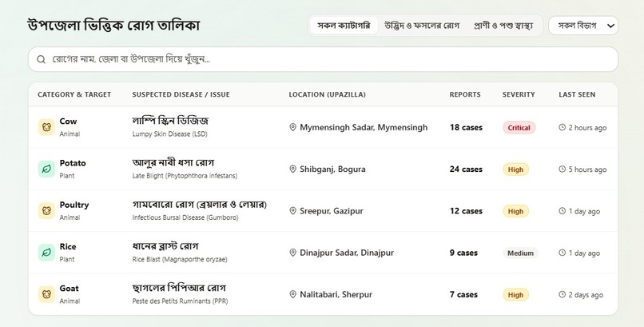Click the 12 cases report count
Viewport: 644px width, 327px height.
point(466,211)
